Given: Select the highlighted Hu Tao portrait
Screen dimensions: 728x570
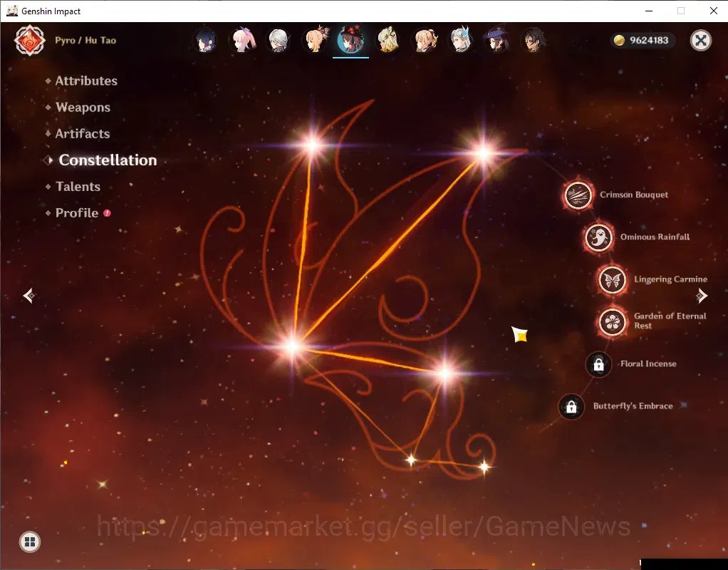Looking at the screenshot, I should pyautogui.click(x=350, y=40).
